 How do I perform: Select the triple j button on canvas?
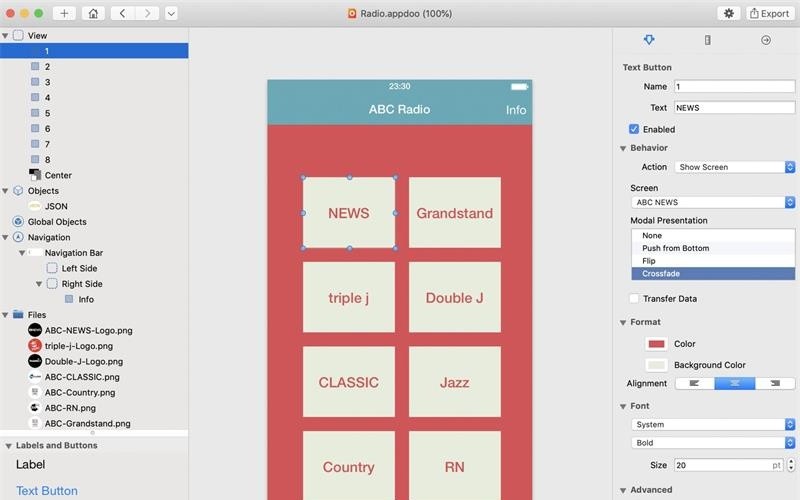tap(348, 297)
